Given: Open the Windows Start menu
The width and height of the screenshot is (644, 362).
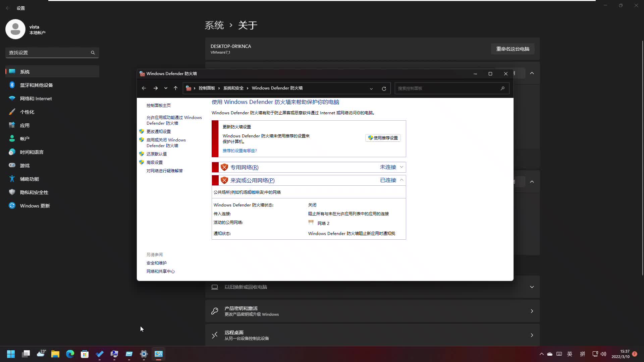Looking at the screenshot, I should 11,354.
